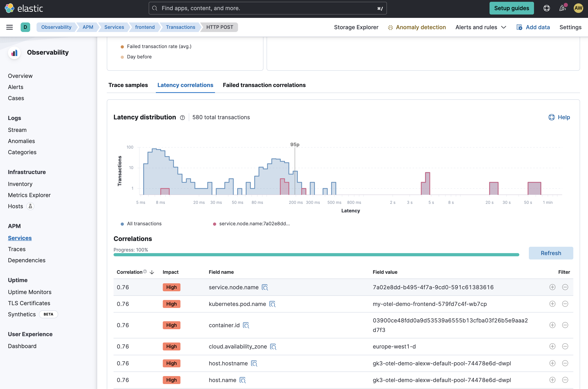Screen dimensions: 588x389
Task: Click the Correlation column help icon
Action: point(145,271)
